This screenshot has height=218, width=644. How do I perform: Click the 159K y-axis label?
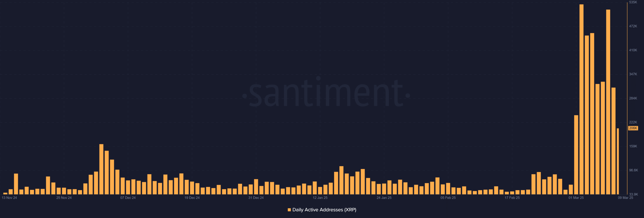[x=633, y=146]
